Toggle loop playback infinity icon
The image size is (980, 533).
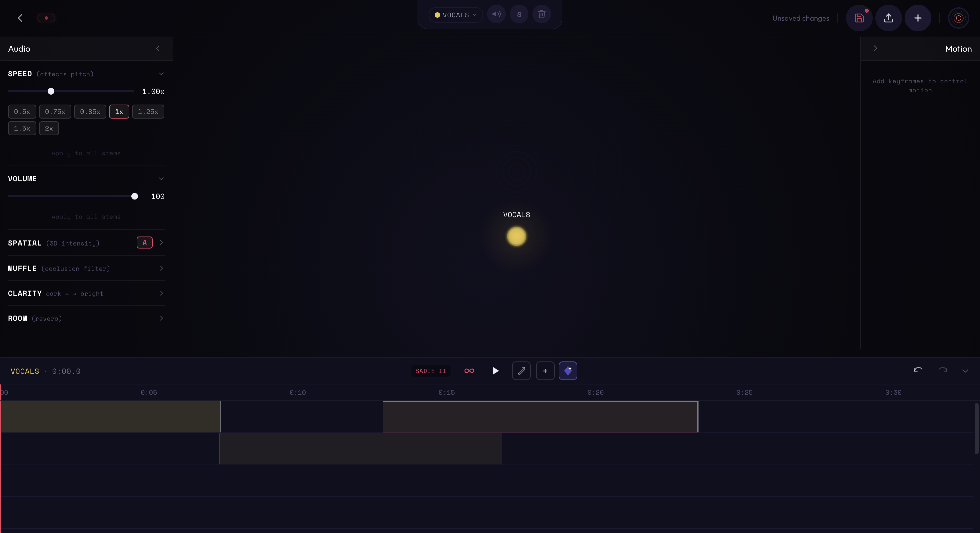469,371
